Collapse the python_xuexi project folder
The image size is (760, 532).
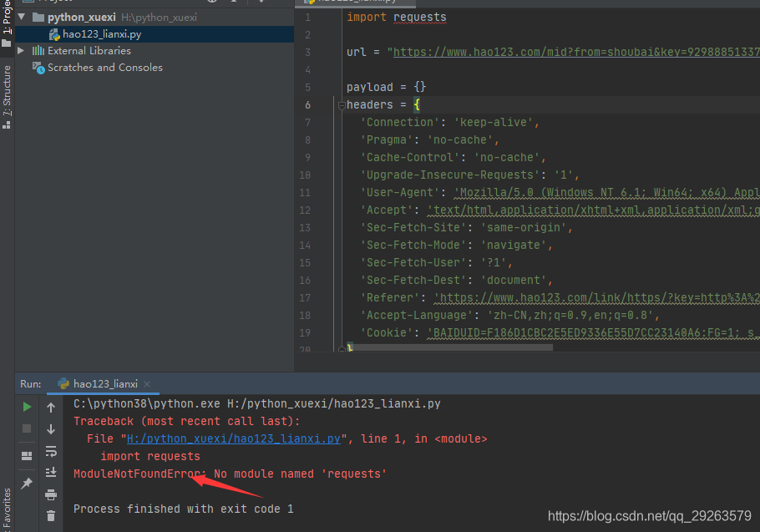point(22,17)
